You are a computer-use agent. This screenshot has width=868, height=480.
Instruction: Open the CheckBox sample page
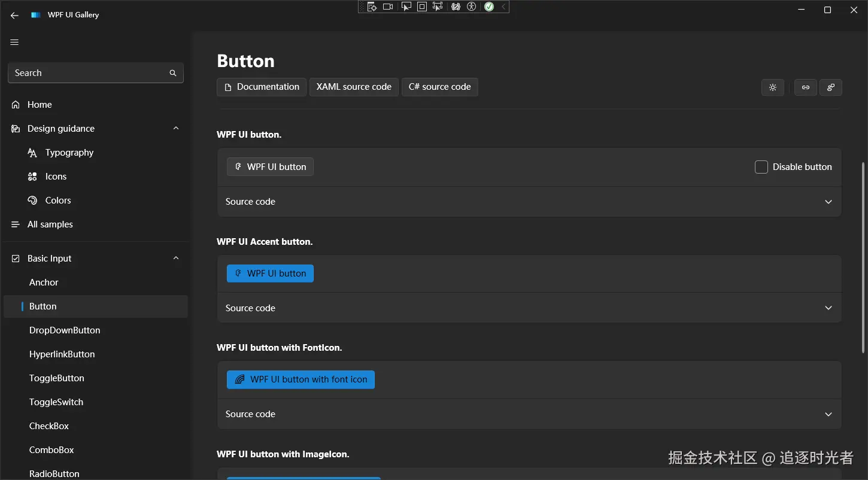(x=49, y=426)
